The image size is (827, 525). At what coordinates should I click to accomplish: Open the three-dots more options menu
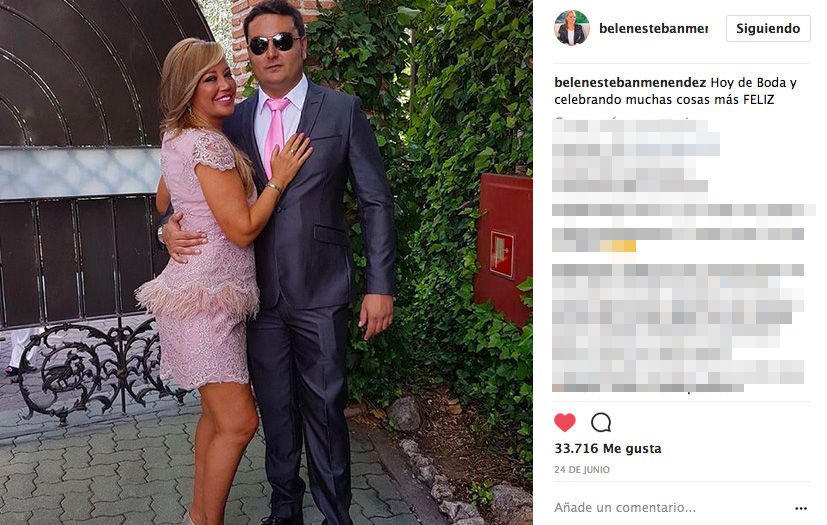(801, 508)
